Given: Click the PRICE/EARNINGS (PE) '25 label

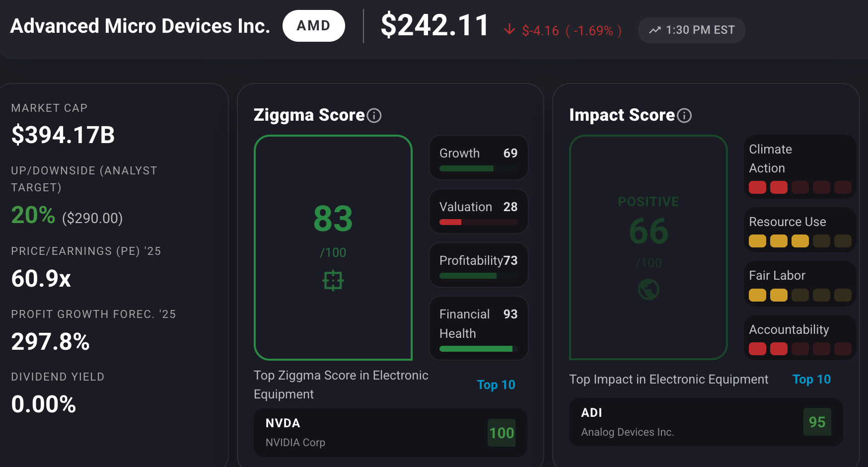Looking at the screenshot, I should click(86, 251).
